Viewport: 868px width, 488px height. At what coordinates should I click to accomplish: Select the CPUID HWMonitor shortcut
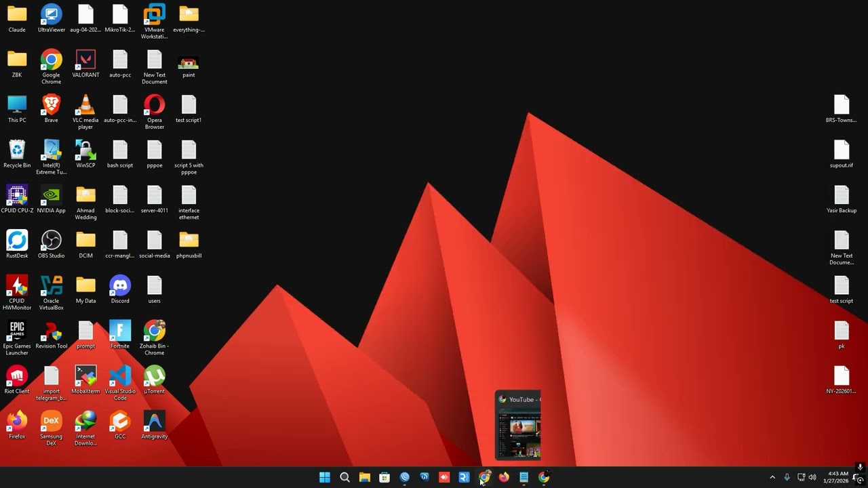17,293
